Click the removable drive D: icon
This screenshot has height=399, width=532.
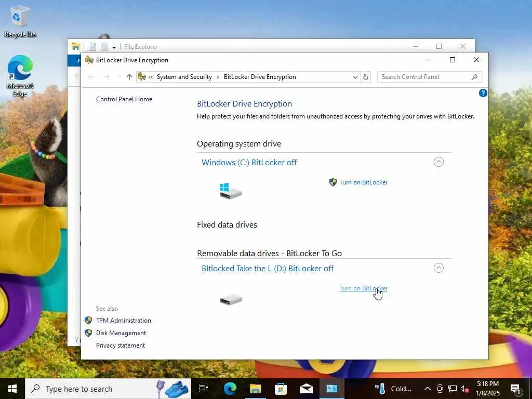pos(231,300)
